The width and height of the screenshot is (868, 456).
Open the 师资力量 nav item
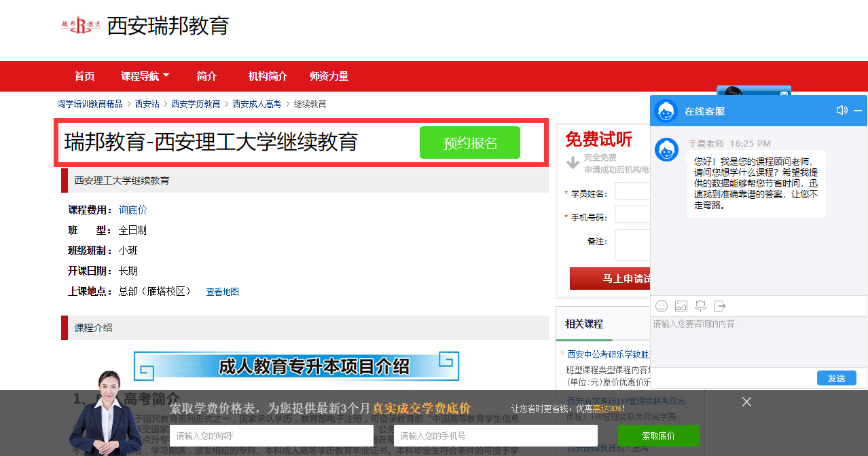pyautogui.click(x=329, y=76)
